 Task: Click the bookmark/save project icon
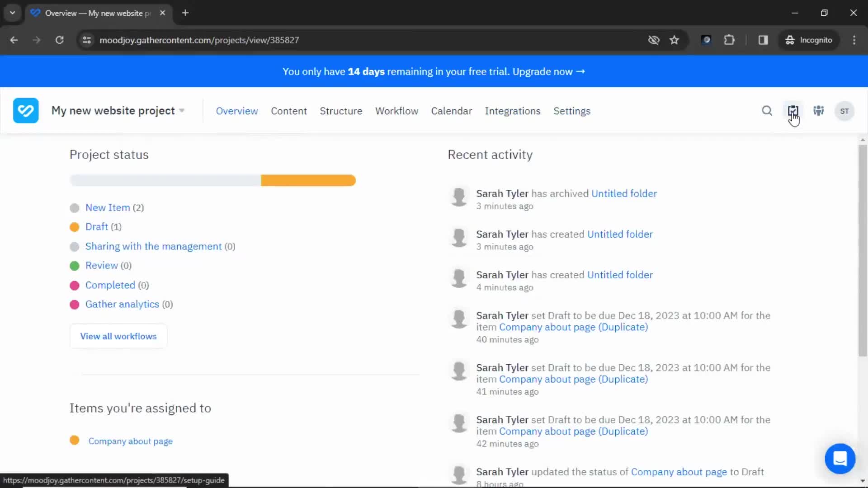pos(793,111)
